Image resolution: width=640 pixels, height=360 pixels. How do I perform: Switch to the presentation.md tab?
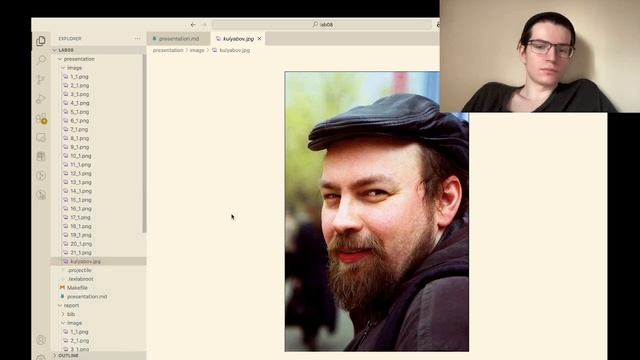point(178,38)
